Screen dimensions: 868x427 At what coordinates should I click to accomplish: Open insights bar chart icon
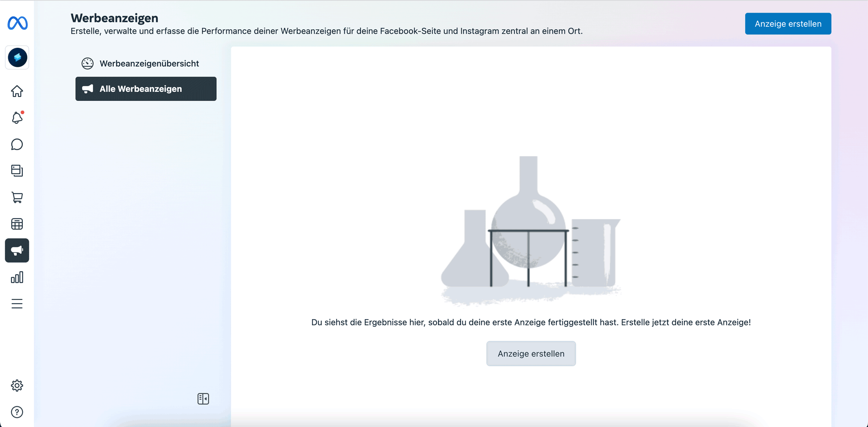(17, 277)
